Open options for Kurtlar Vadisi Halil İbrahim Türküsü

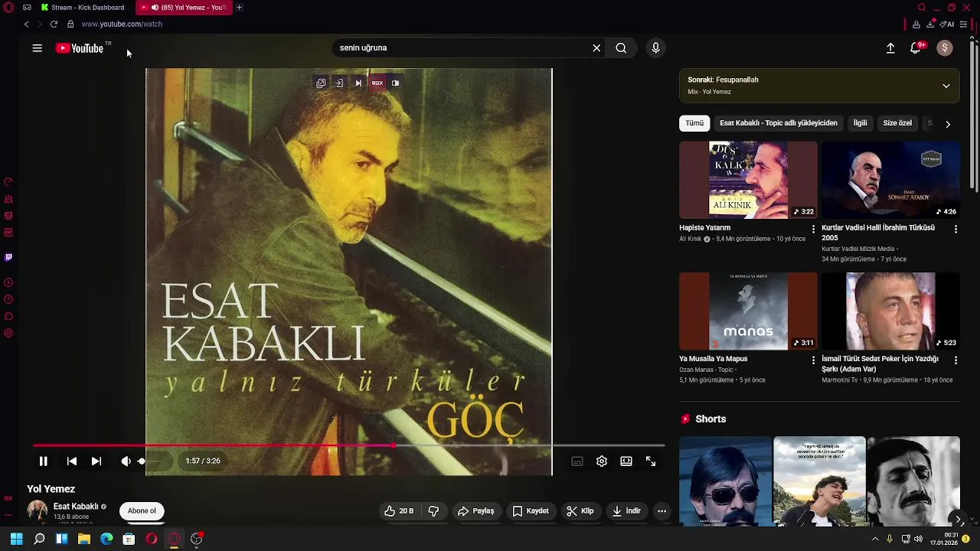coord(955,229)
